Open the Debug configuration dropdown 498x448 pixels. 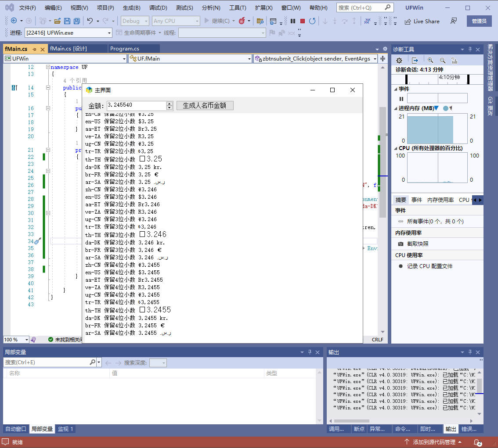coord(135,21)
